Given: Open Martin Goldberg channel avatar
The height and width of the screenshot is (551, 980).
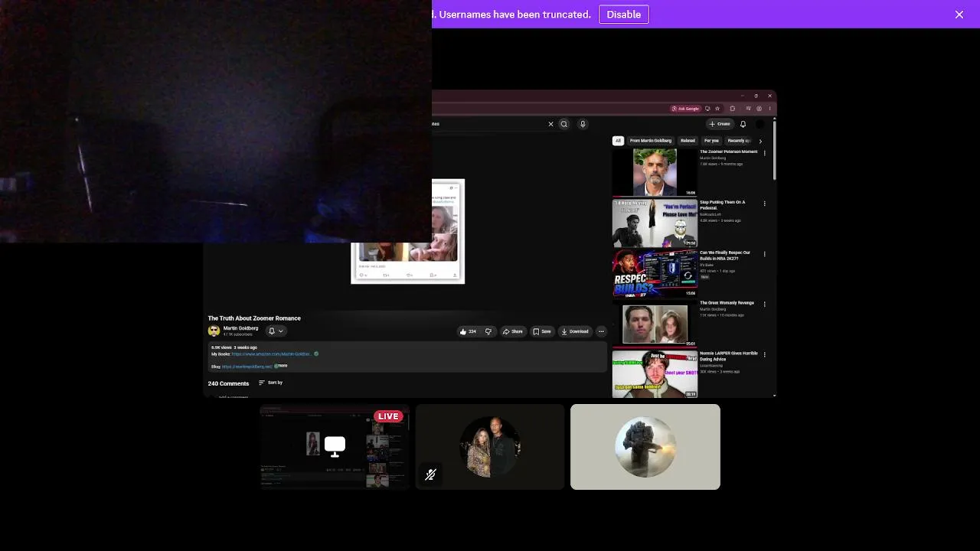Looking at the screenshot, I should click(x=214, y=331).
